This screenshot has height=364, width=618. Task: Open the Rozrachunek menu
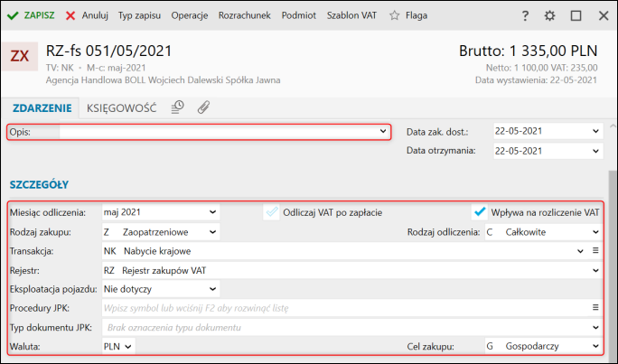244,15
